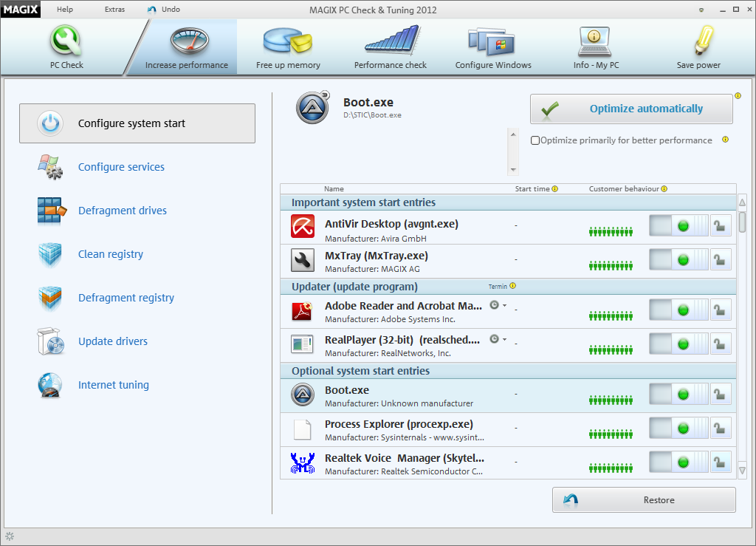Open the Help menu
The height and width of the screenshot is (546, 756).
65,9
